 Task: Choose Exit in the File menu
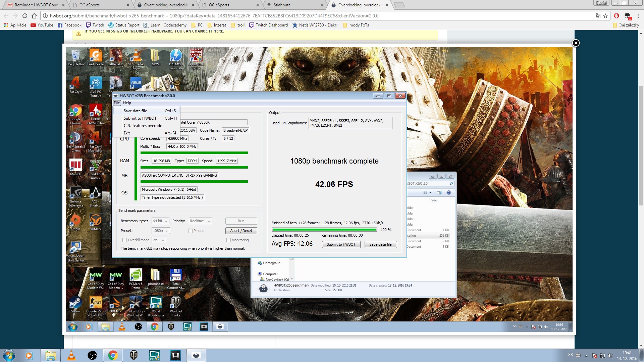(147, 133)
